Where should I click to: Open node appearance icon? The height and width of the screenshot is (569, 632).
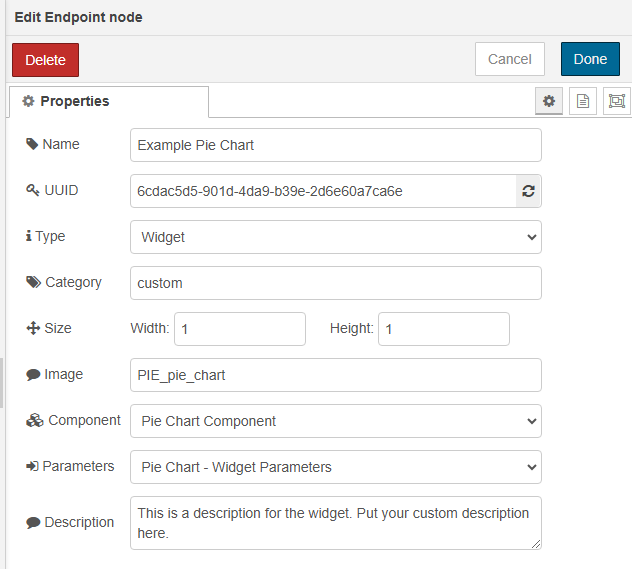click(x=617, y=101)
